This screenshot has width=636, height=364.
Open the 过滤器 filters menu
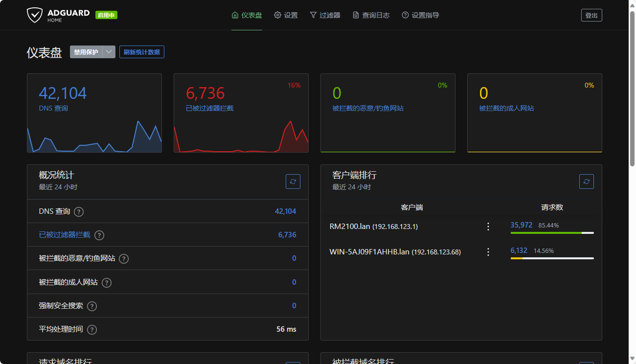pos(325,15)
